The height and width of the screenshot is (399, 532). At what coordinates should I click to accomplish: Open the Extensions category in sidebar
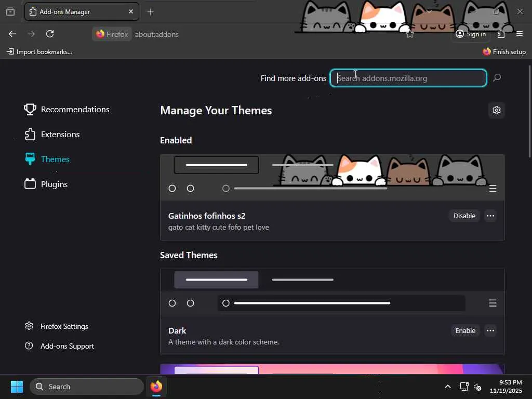tap(52, 135)
